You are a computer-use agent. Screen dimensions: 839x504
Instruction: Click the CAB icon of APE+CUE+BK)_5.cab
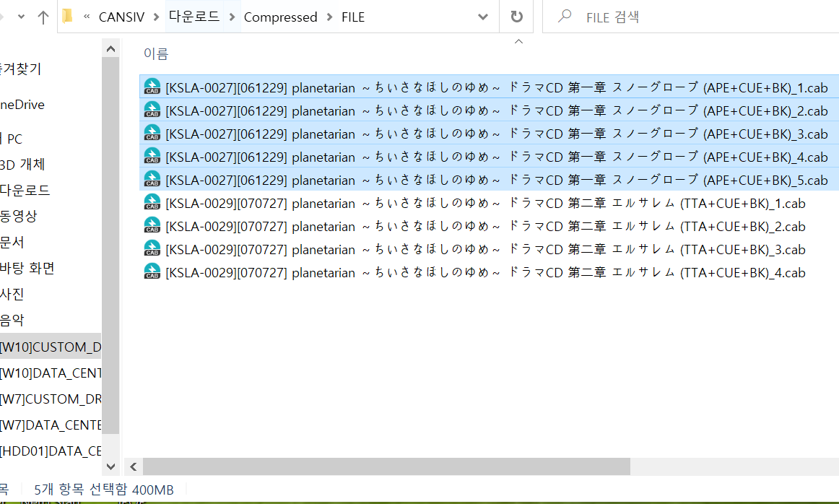click(152, 178)
